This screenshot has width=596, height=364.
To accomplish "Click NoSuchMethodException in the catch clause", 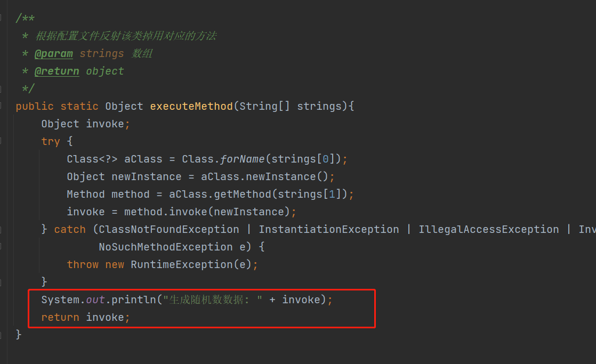I will click(x=165, y=247).
